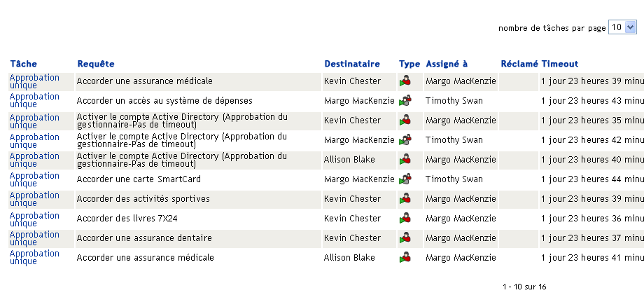Click type icon for 7X24 books row
Image resolution: width=644 pixels, height=295 pixels.
[405, 219]
